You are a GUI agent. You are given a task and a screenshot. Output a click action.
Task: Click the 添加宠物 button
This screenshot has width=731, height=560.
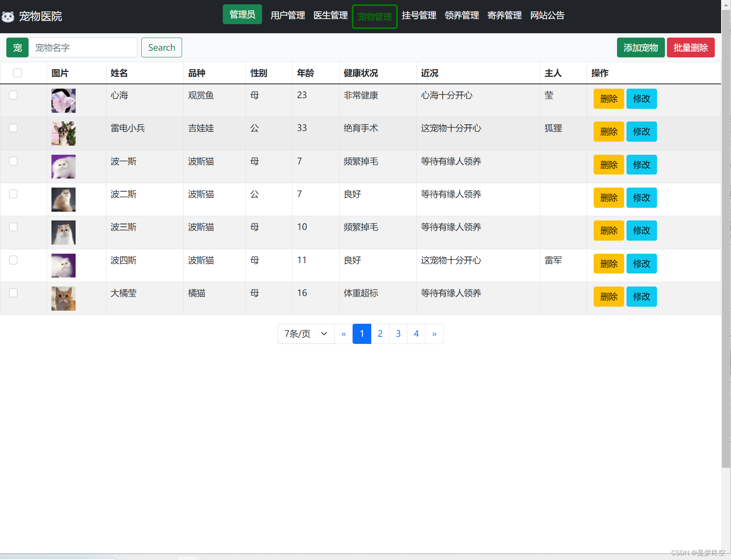641,47
